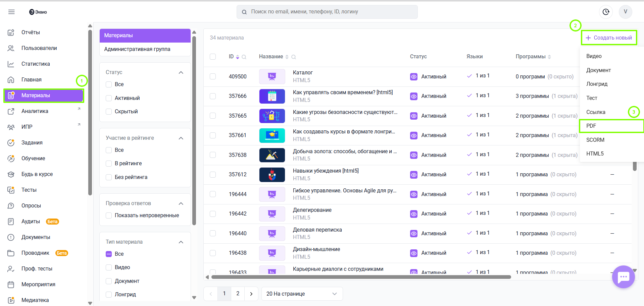This screenshot has width=644, height=306.
Task: Click the horizontal scrollbar under the table
Action: (x=361, y=277)
